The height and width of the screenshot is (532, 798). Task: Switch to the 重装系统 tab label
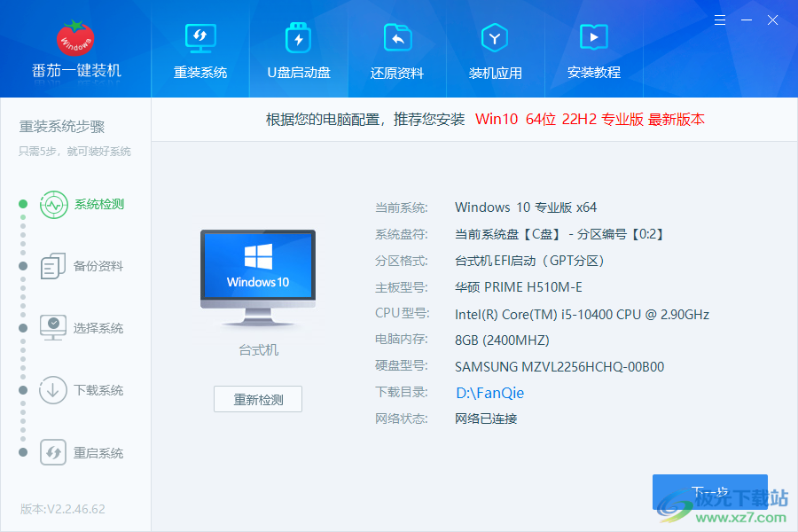click(200, 73)
